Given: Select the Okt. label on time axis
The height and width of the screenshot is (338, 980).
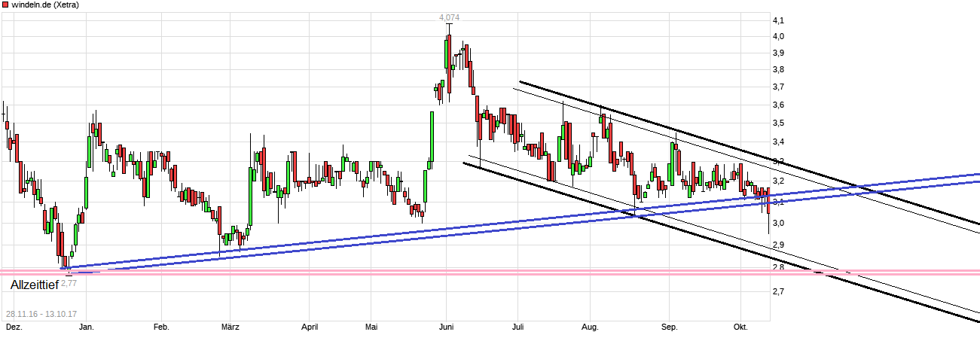Looking at the screenshot, I should (x=740, y=327).
